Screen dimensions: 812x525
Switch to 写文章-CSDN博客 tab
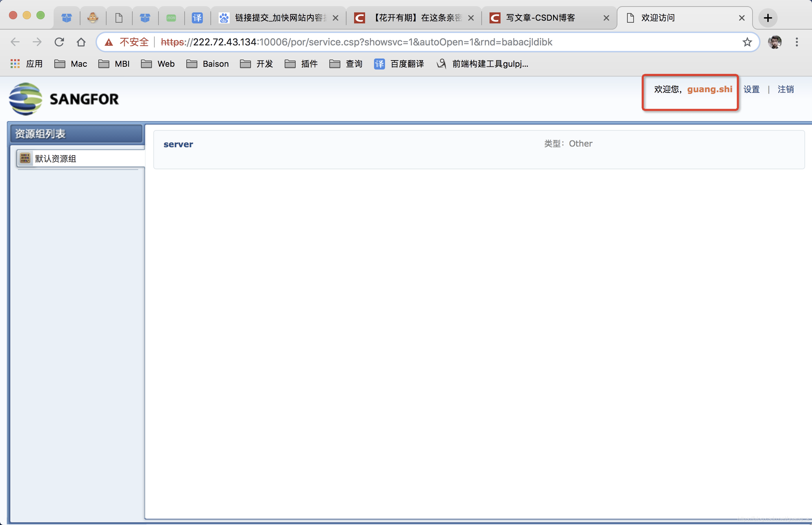[540, 18]
